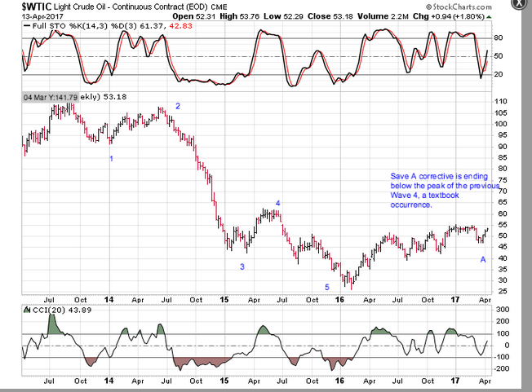
Task: Select the blue wave 2 label
Action: coord(178,106)
